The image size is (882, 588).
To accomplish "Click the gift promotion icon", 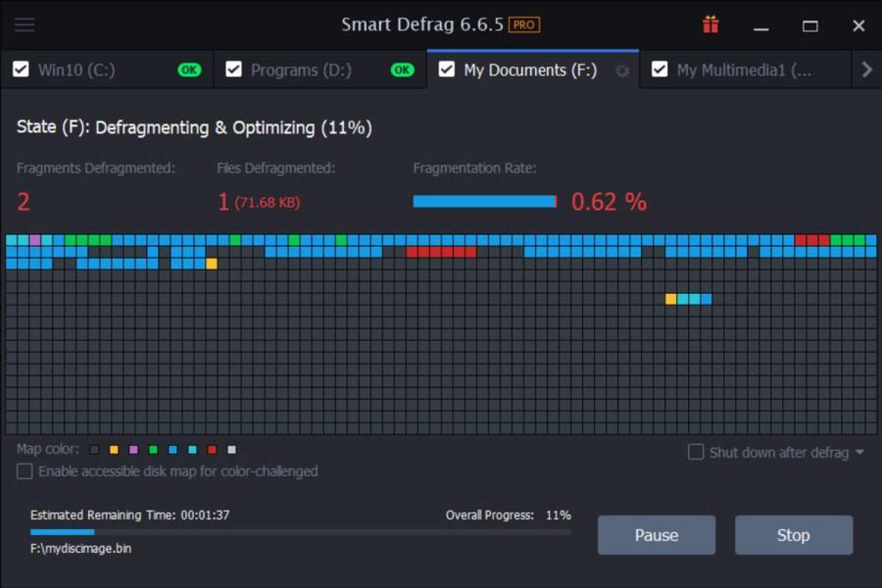I will pos(710,24).
